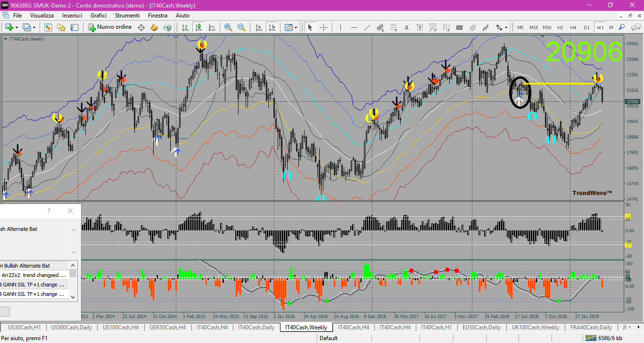The image size is (644, 343).
Task: Toggle the Terminal window icon
Action: [74, 27]
